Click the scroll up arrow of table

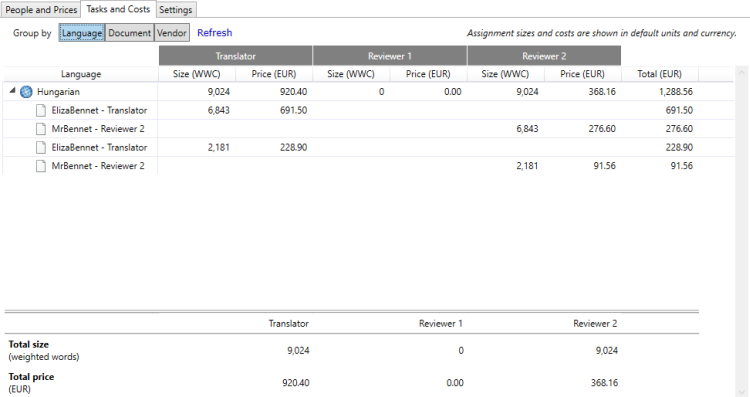tap(742, 73)
